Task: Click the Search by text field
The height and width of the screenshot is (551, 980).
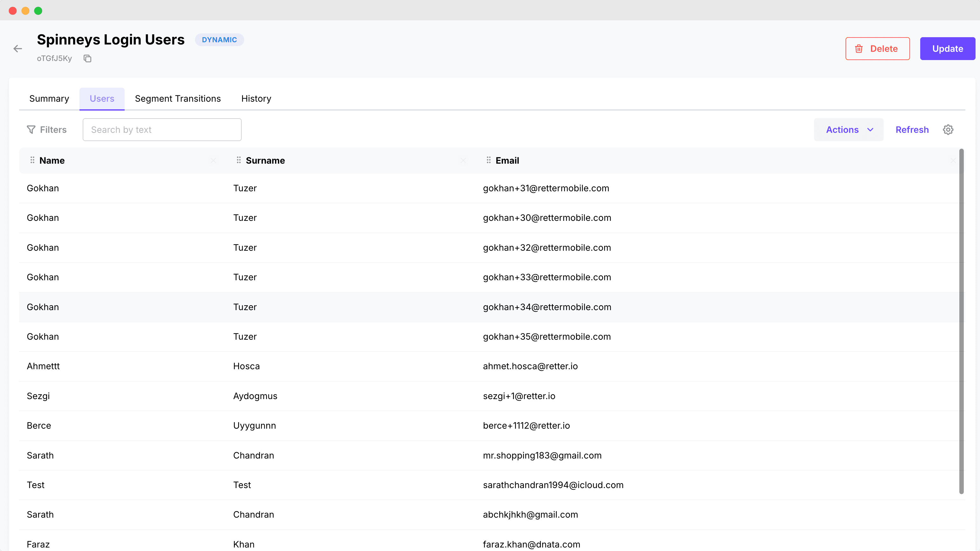Action: tap(162, 130)
